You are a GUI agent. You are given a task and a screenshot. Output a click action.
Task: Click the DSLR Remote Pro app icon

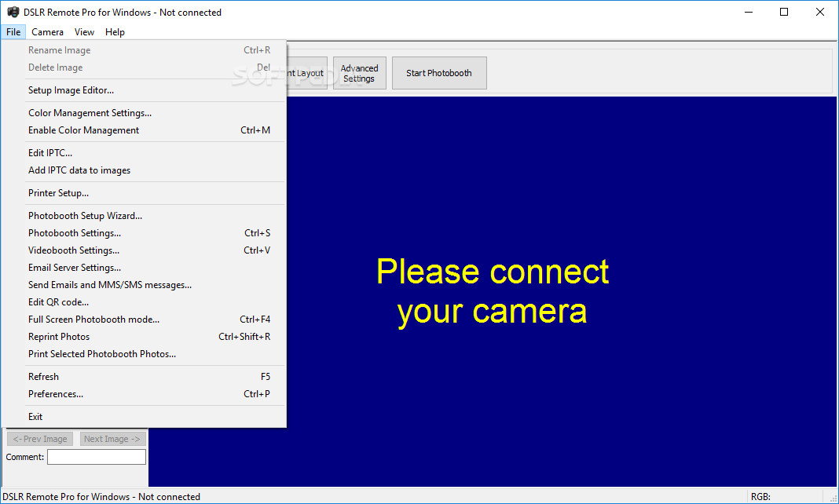tap(13, 12)
